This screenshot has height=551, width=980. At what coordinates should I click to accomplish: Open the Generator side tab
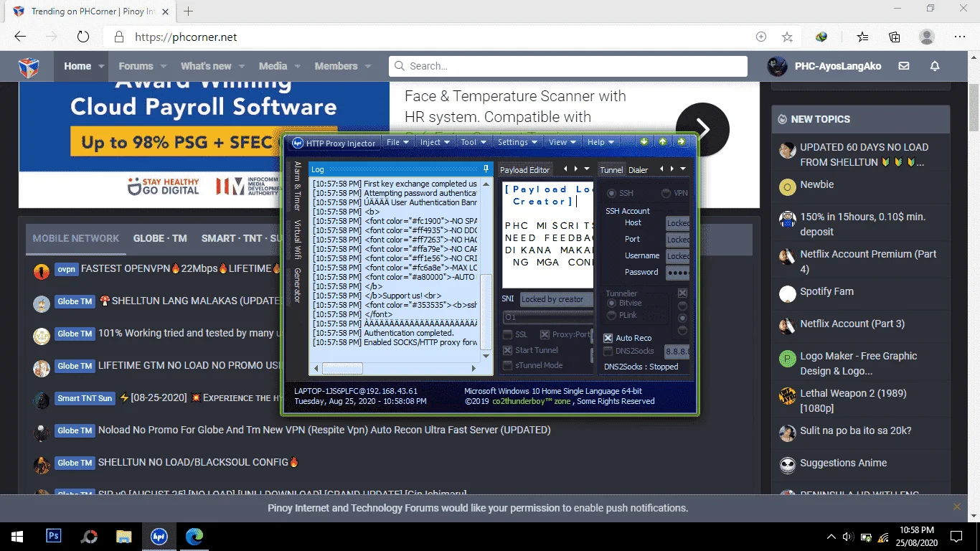click(298, 285)
